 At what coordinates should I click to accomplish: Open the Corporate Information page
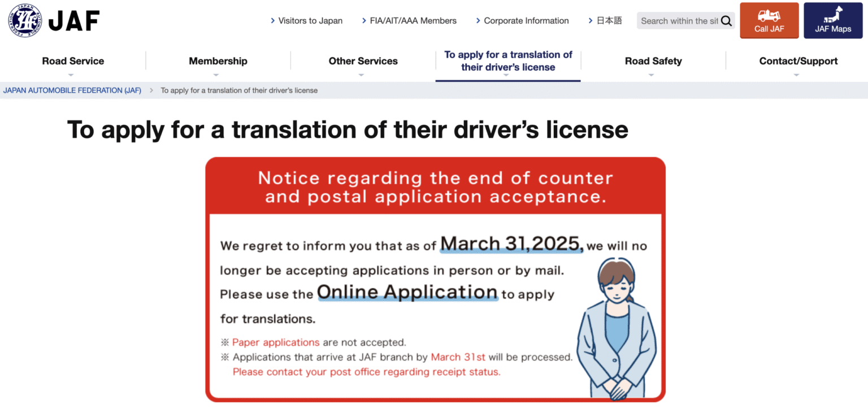click(x=526, y=20)
